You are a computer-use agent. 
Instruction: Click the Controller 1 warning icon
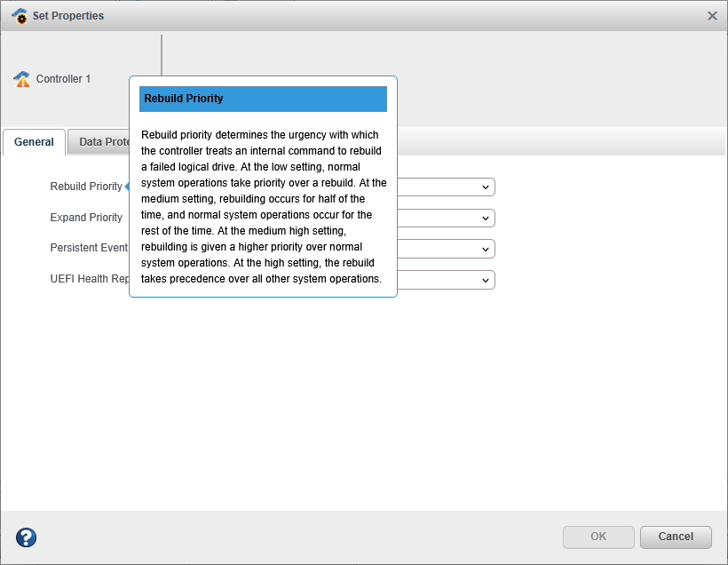22,79
